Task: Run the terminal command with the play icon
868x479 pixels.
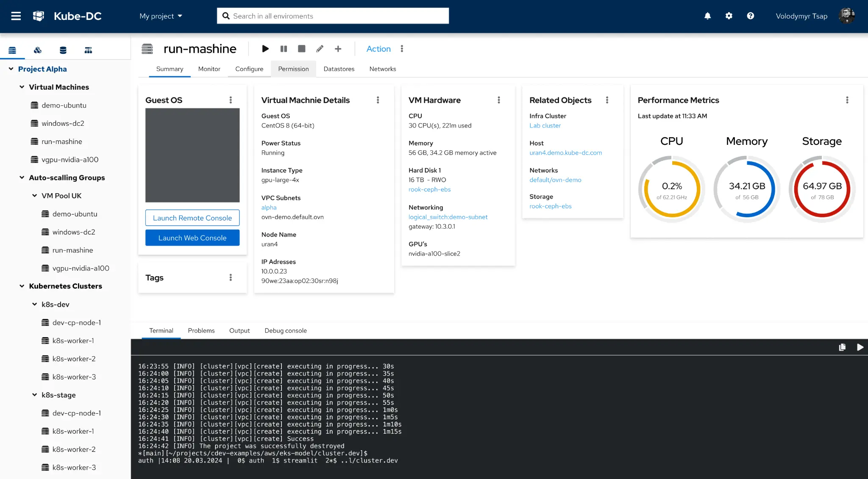Action: (860, 347)
